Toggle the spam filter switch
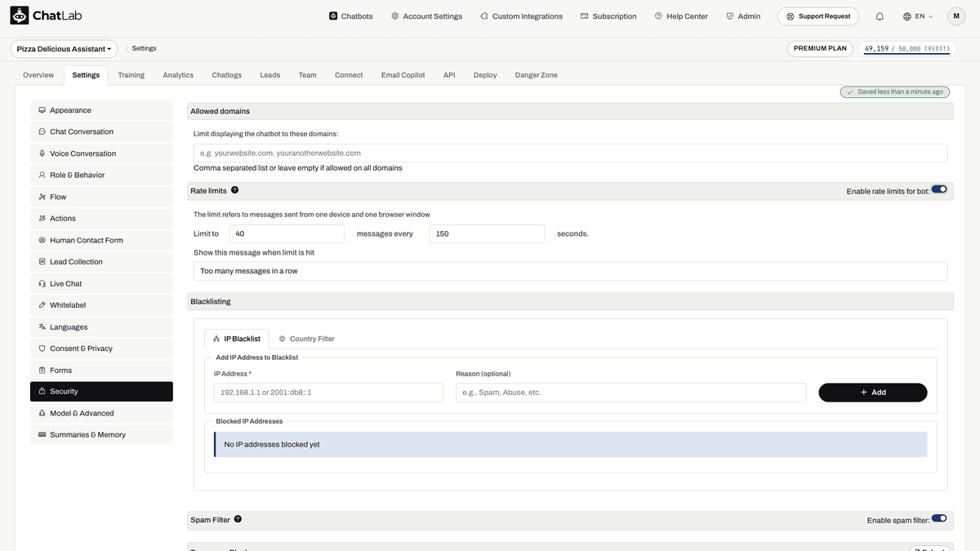The height and width of the screenshot is (551, 980). click(x=939, y=518)
